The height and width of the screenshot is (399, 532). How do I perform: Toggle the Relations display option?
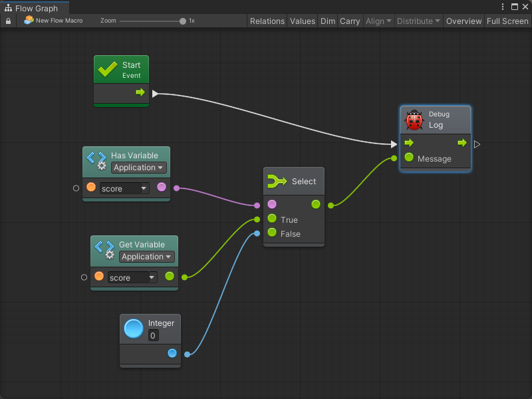[267, 21]
